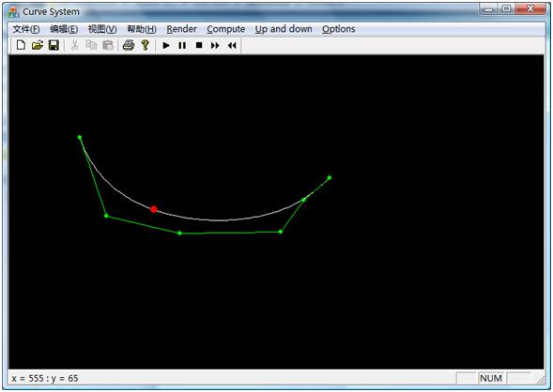This screenshot has width=553, height=392.
Task: Open the 帮助(H) menu
Action: click(x=142, y=29)
